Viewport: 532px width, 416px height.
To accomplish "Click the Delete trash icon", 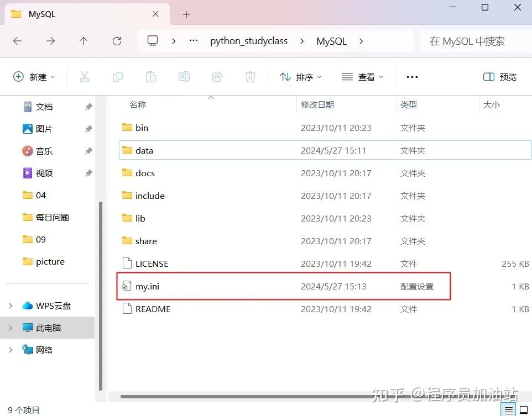I will point(250,77).
